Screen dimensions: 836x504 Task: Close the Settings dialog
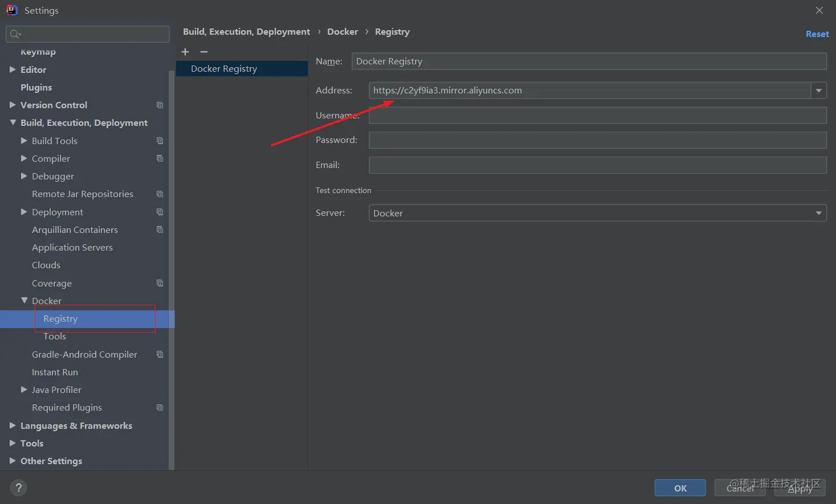click(819, 10)
